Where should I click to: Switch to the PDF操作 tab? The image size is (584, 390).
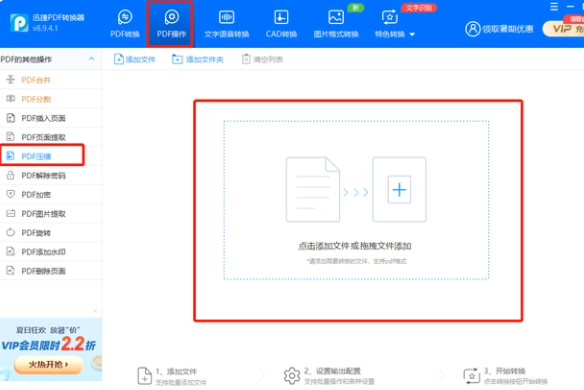click(171, 24)
